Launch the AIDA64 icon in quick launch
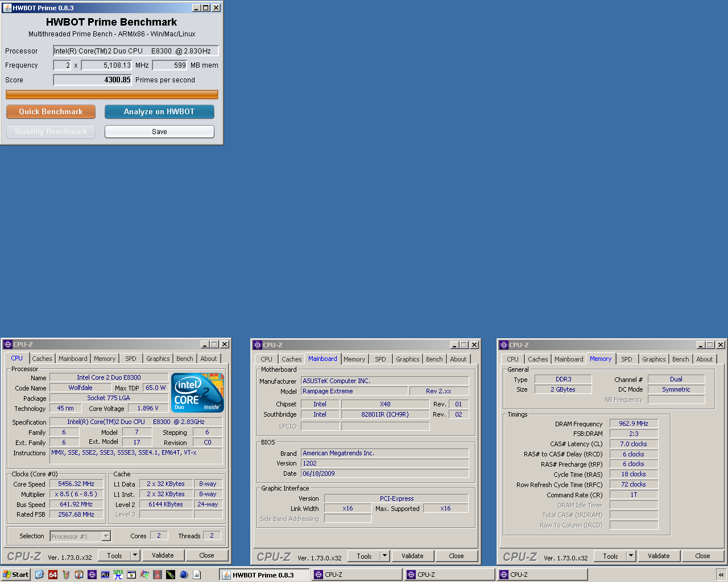This screenshot has width=728, height=582. pos(53,575)
